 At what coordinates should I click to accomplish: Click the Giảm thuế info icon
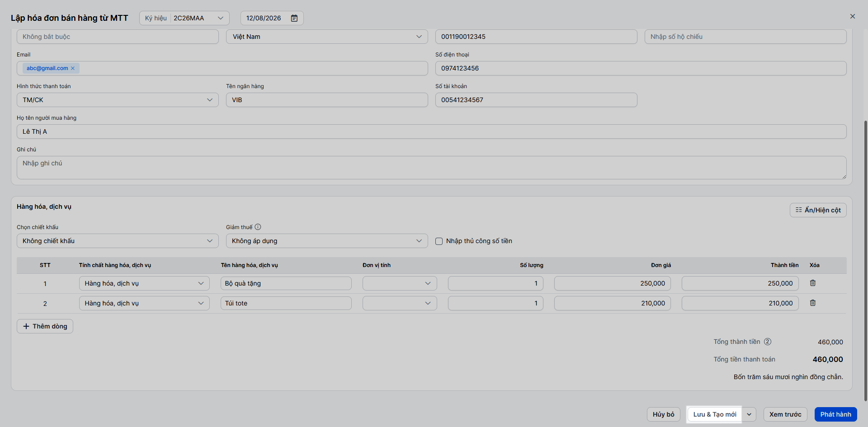click(x=258, y=227)
